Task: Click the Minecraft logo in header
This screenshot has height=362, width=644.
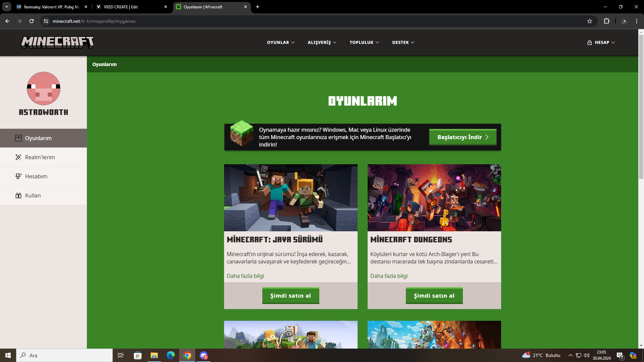Action: tap(57, 42)
